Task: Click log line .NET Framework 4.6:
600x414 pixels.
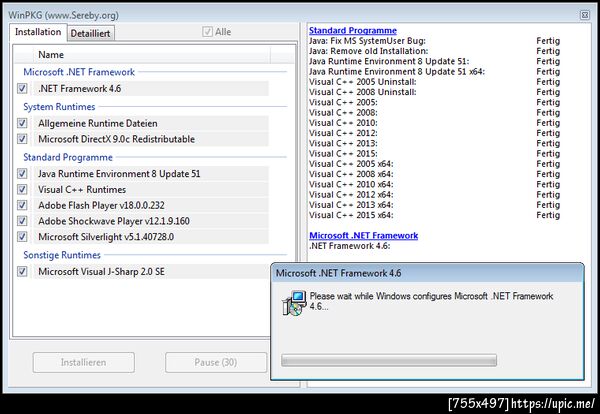Action: (x=349, y=246)
